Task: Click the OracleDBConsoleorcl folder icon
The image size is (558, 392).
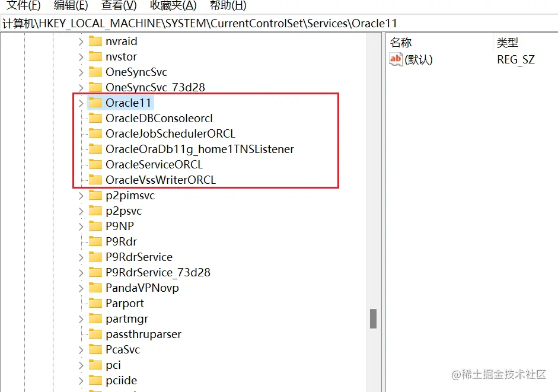Action: click(95, 118)
